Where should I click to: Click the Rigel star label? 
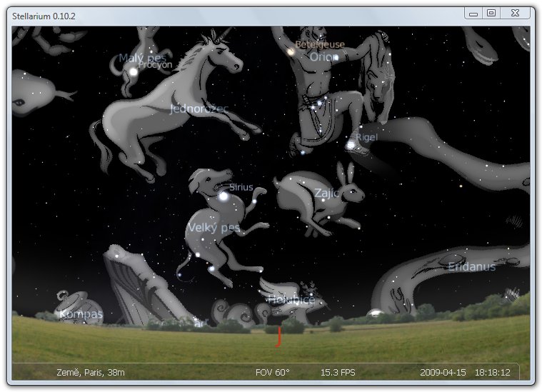366,138
